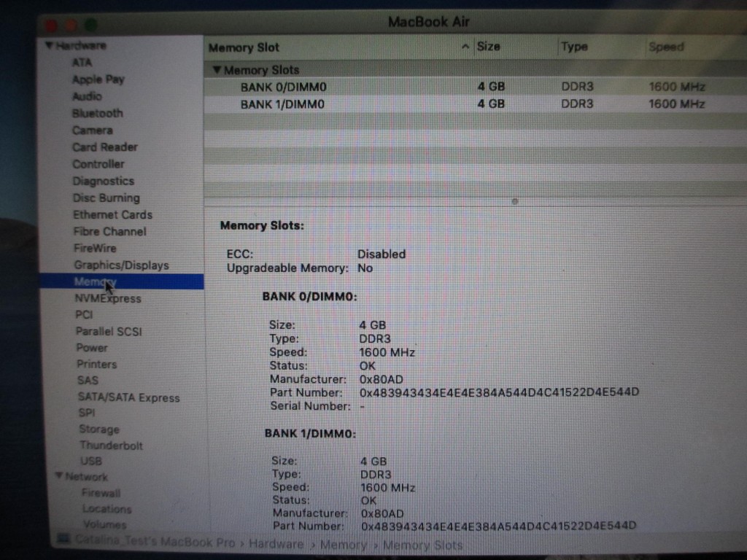The width and height of the screenshot is (747, 560).
Task: Click the computer icon in the path bar
Action: pos(63,540)
